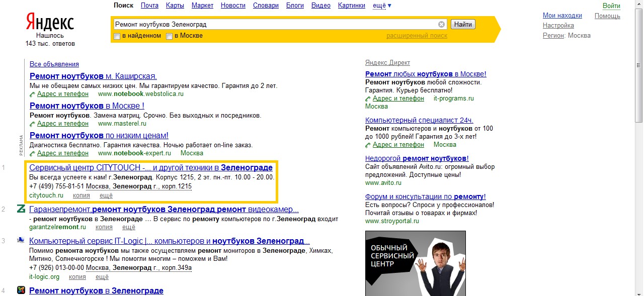Click the Войти login link
This screenshot has height=296, width=644.
[x=611, y=6]
